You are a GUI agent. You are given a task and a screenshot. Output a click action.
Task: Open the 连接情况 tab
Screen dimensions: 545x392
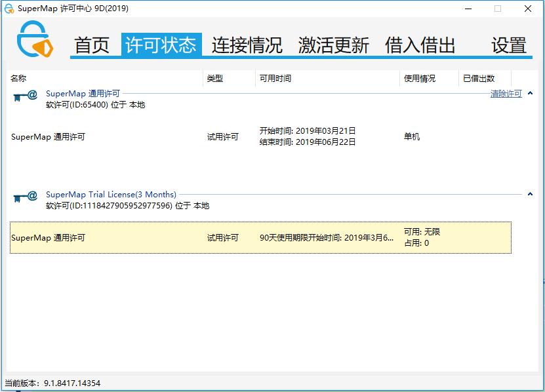coord(247,45)
